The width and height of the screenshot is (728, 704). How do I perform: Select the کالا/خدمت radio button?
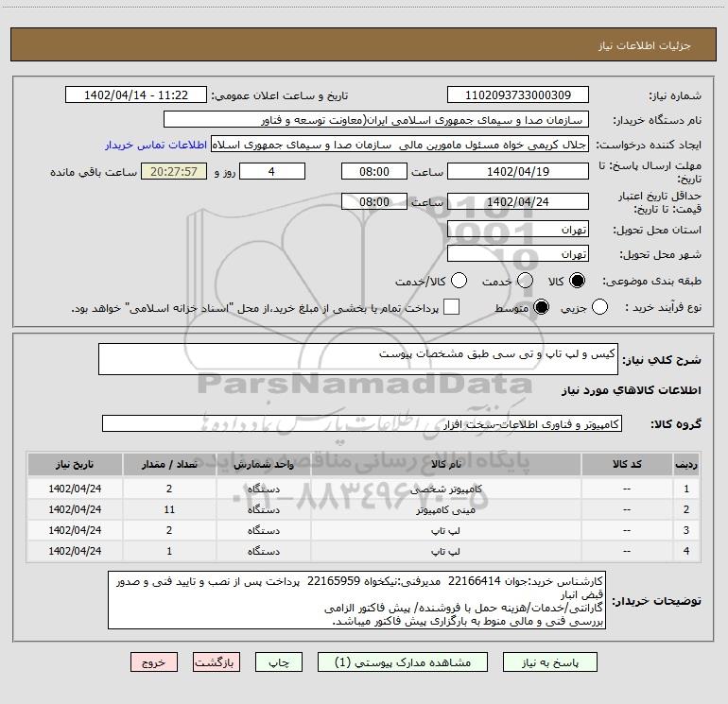(x=459, y=281)
